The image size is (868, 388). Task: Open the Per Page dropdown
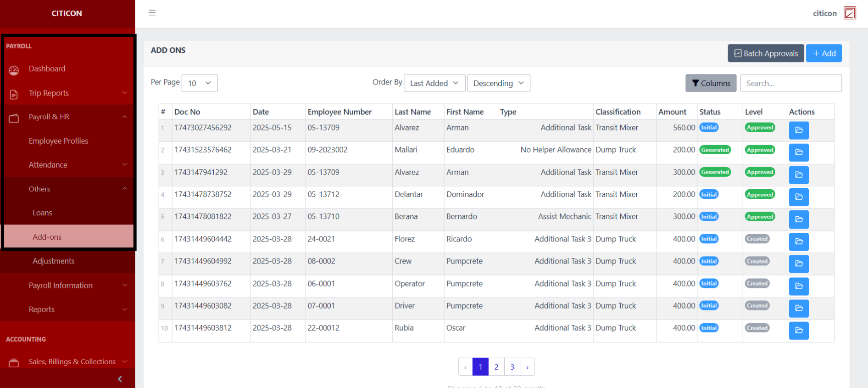pyautogui.click(x=200, y=83)
